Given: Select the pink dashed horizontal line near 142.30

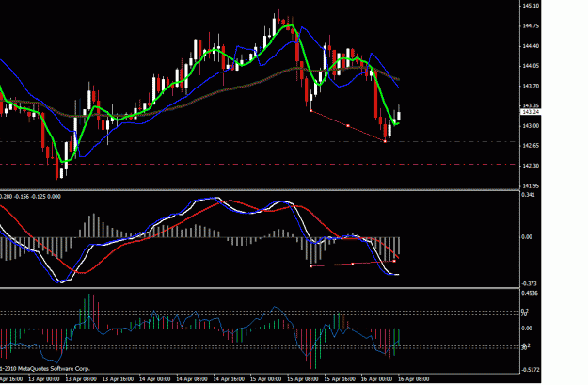Looking at the screenshot, I should (x=260, y=165).
